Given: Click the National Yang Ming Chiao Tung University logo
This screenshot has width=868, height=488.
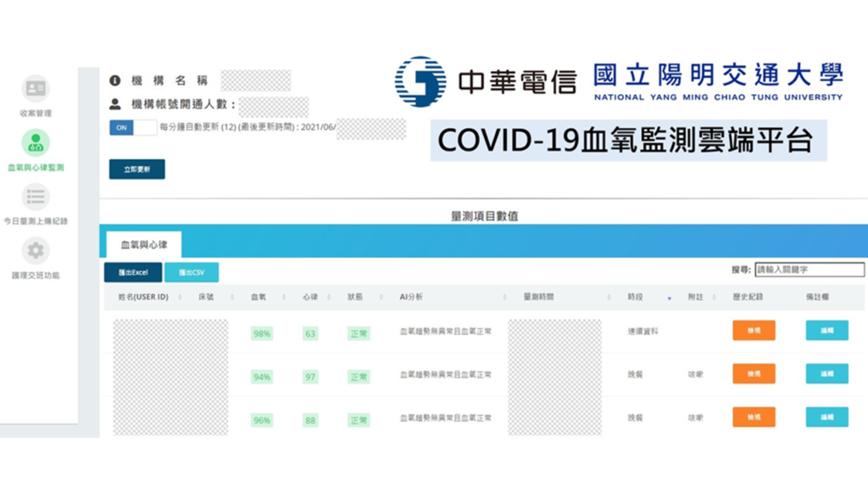Looking at the screenshot, I should click(718, 82).
